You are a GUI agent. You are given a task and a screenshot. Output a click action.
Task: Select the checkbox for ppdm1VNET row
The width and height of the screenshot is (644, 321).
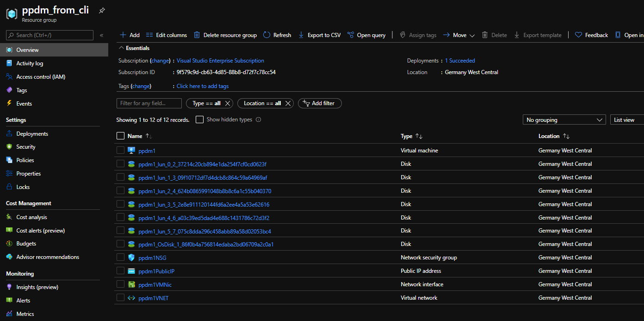(121, 297)
